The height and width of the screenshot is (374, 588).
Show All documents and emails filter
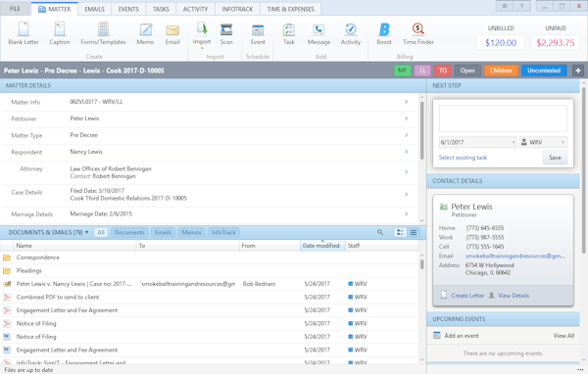pos(101,232)
